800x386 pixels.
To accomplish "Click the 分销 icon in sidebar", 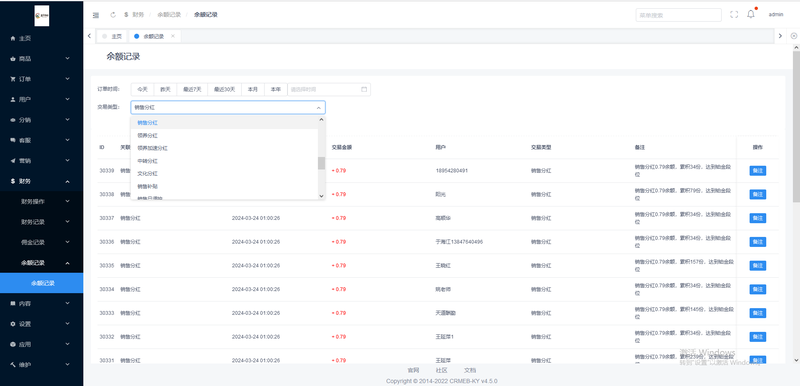I will pos(13,120).
